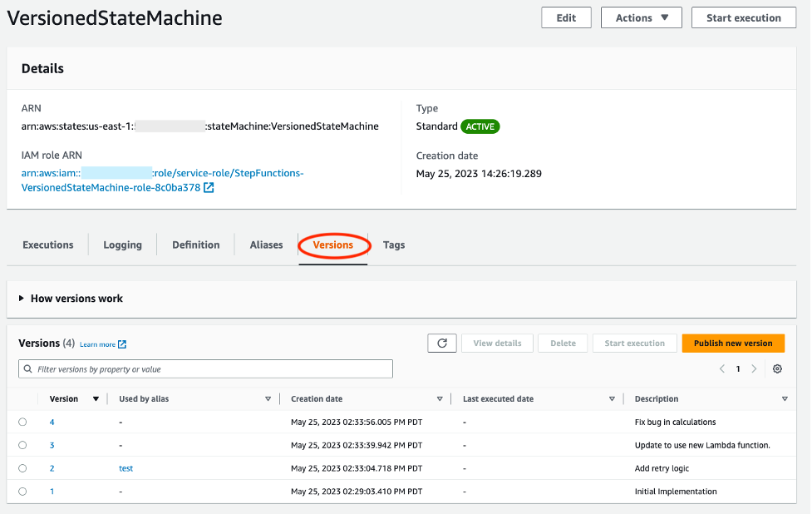
Task: Click the filter versions search field
Action: [205, 369]
